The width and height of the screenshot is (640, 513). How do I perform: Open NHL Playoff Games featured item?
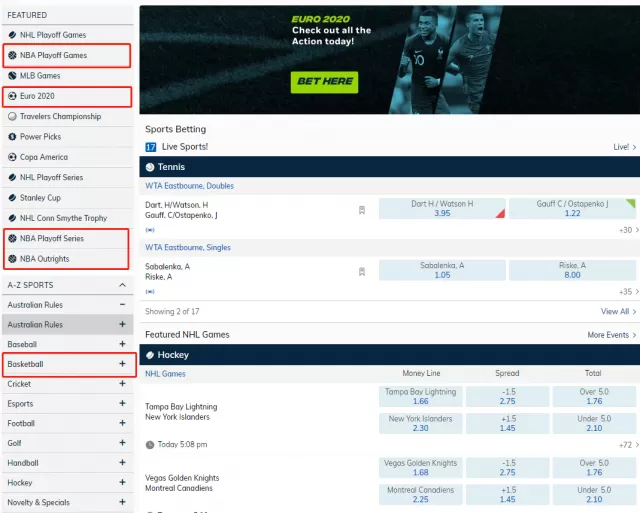click(68, 35)
